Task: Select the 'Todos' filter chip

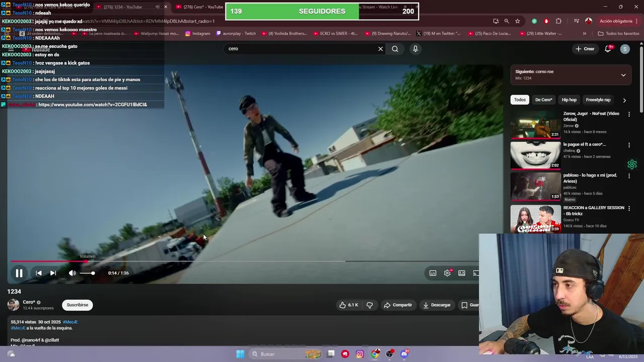Action: tap(520, 100)
